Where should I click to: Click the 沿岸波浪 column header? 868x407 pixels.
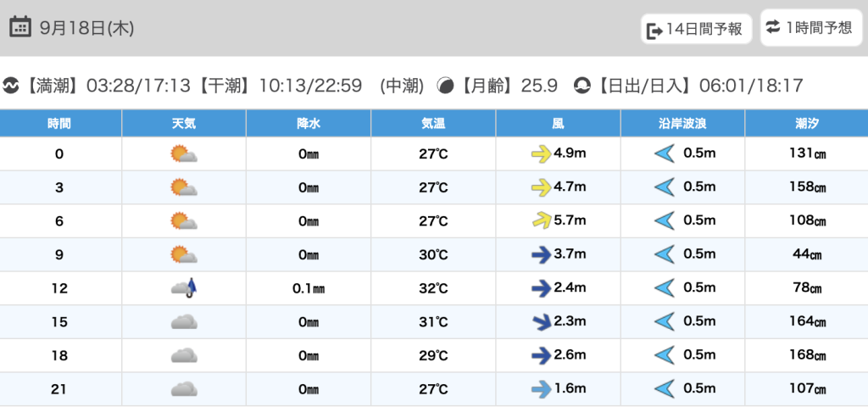pyautogui.click(x=682, y=123)
